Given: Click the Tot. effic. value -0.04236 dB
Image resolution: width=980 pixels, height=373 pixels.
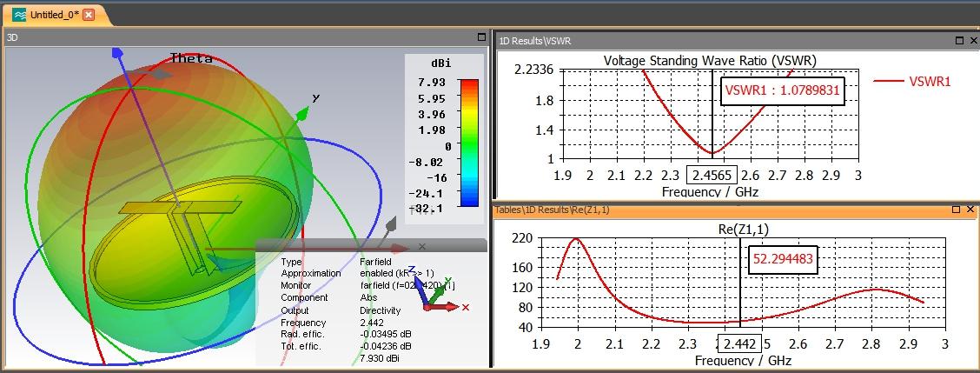Looking at the screenshot, I should [386, 346].
